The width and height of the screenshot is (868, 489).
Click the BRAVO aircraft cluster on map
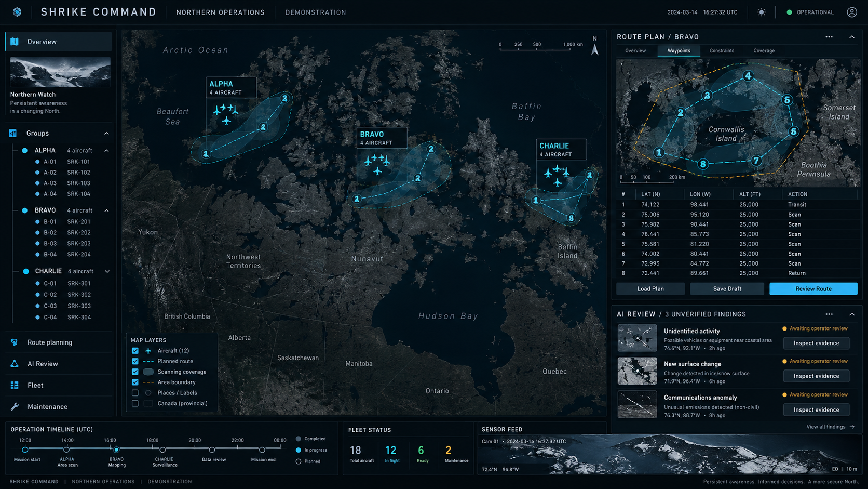[377, 164]
